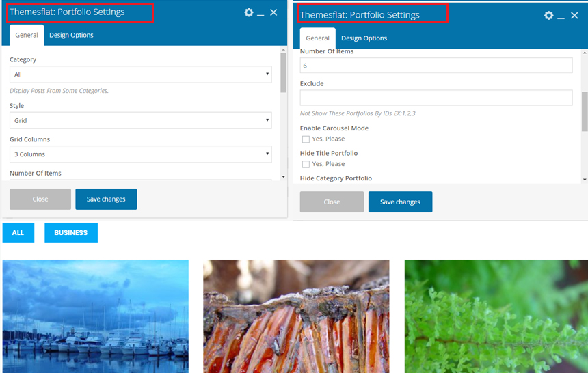This screenshot has height=373, width=588.
Task: Click Save changes in left panel
Action: point(106,199)
